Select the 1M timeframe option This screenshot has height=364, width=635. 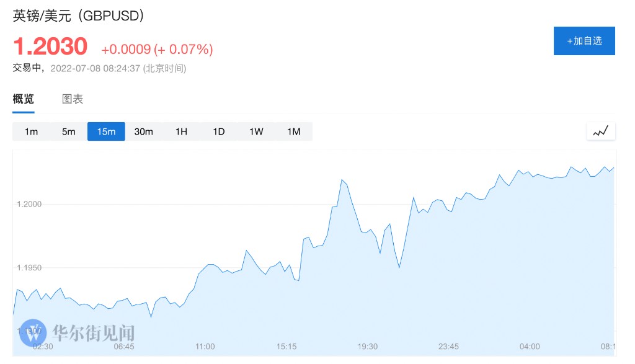(x=293, y=131)
